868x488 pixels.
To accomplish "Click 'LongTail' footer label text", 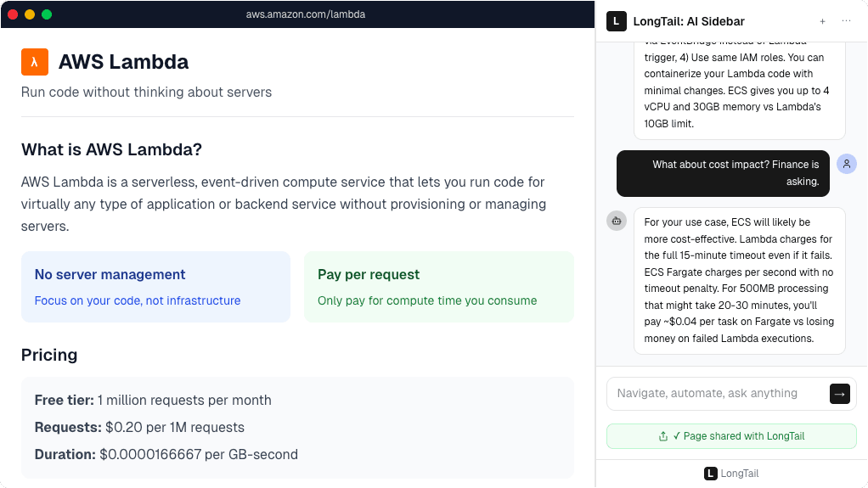I will tap(740, 474).
